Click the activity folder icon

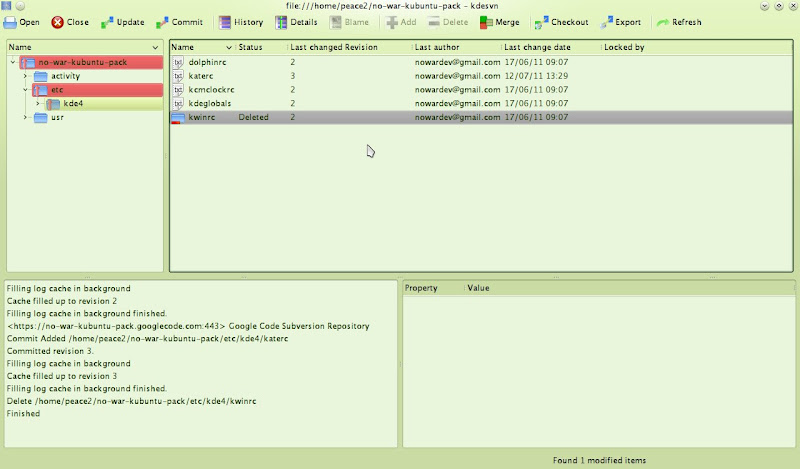click(x=40, y=76)
